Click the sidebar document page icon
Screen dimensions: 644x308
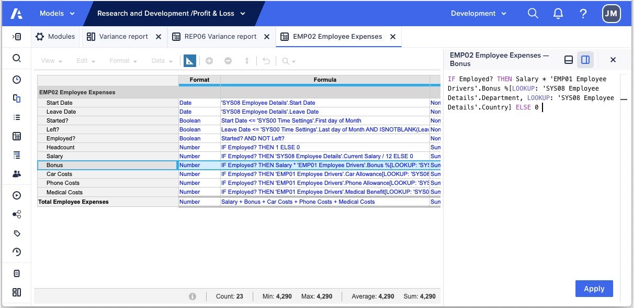click(17, 273)
